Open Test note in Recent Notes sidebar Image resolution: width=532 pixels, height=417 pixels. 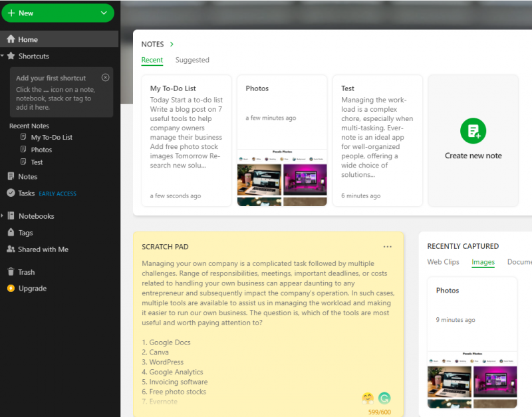37,162
